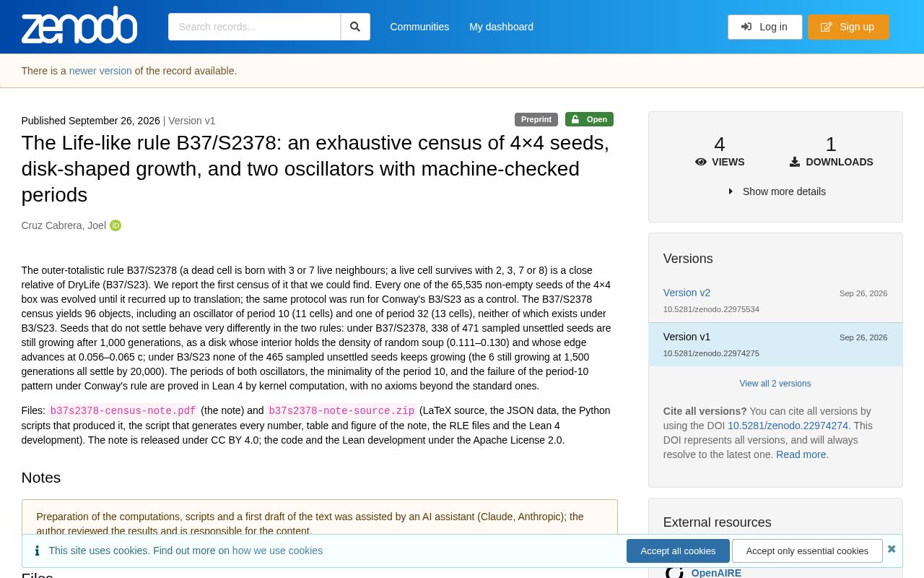Open how we use cookies link
Image resolution: width=924 pixels, height=578 pixels.
coord(277,551)
